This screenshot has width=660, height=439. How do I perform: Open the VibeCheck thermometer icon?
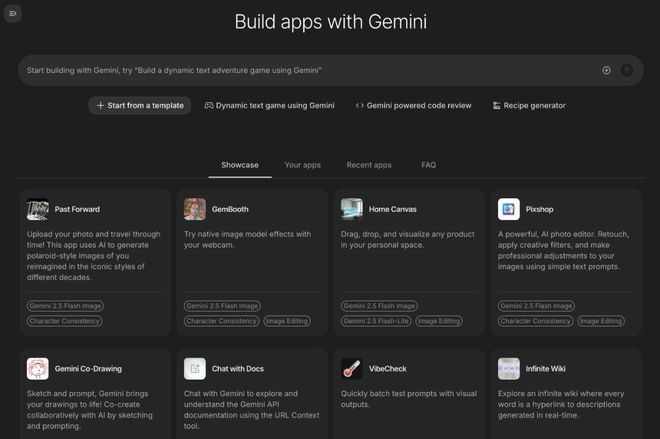[352, 369]
